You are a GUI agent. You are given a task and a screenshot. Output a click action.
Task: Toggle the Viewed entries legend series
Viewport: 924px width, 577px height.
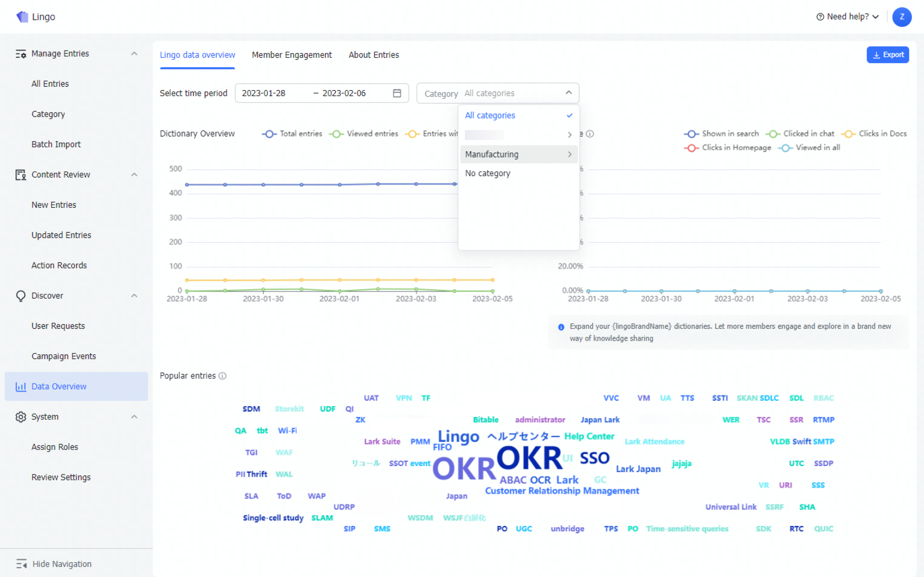coord(364,134)
